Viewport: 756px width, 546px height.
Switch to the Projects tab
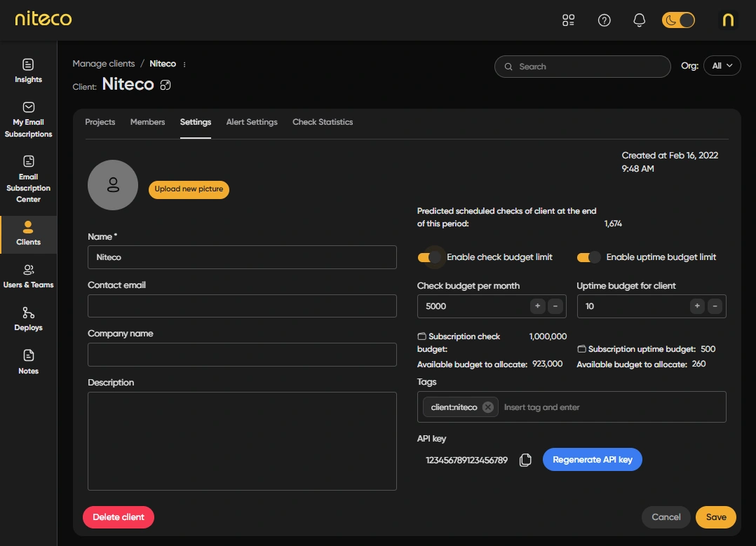coord(100,122)
